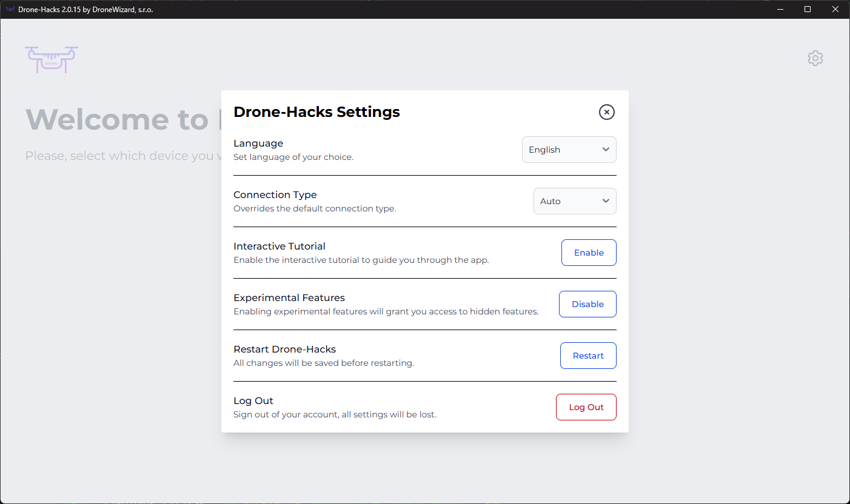
Task: Click the red Log Out button
Action: click(586, 407)
